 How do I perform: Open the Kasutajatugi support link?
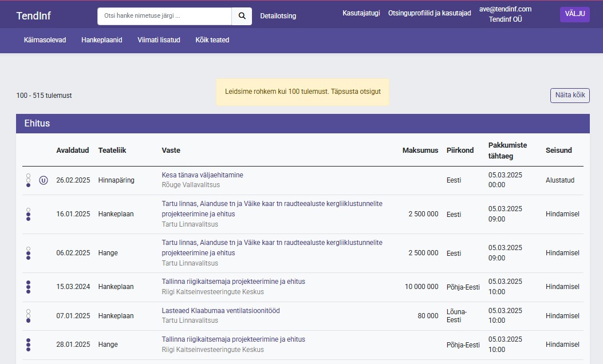pyautogui.click(x=361, y=13)
